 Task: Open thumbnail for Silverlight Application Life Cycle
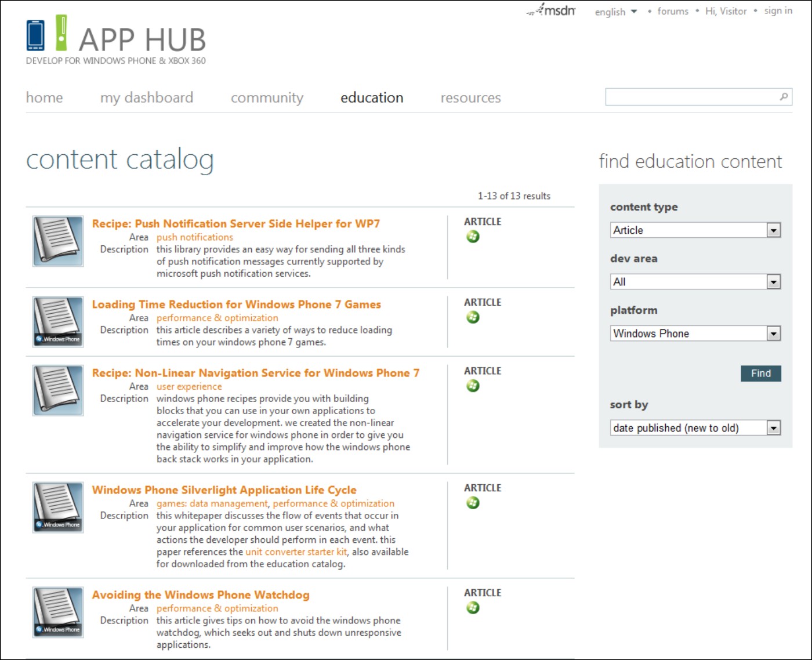58,507
